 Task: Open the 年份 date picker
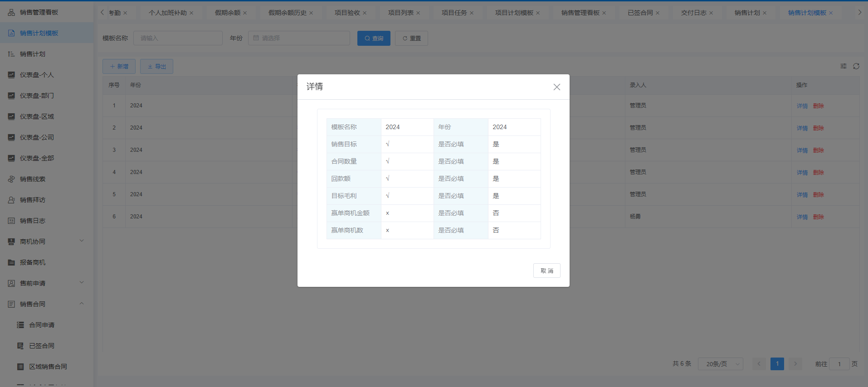(x=299, y=38)
